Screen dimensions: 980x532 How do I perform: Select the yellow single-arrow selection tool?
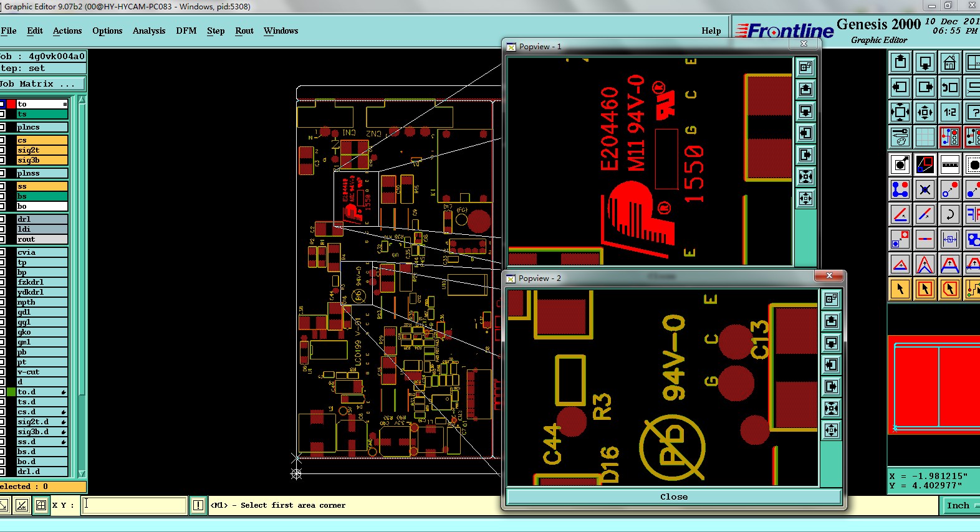tap(900, 289)
